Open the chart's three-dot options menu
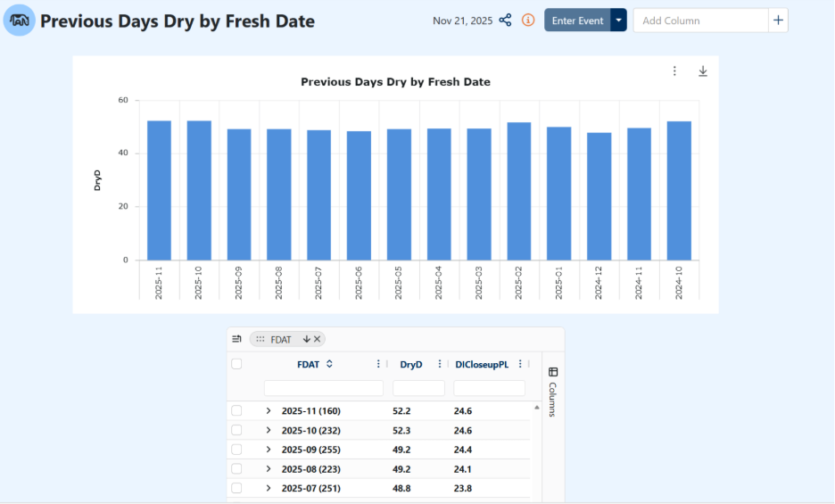This screenshot has width=835, height=504. click(674, 71)
